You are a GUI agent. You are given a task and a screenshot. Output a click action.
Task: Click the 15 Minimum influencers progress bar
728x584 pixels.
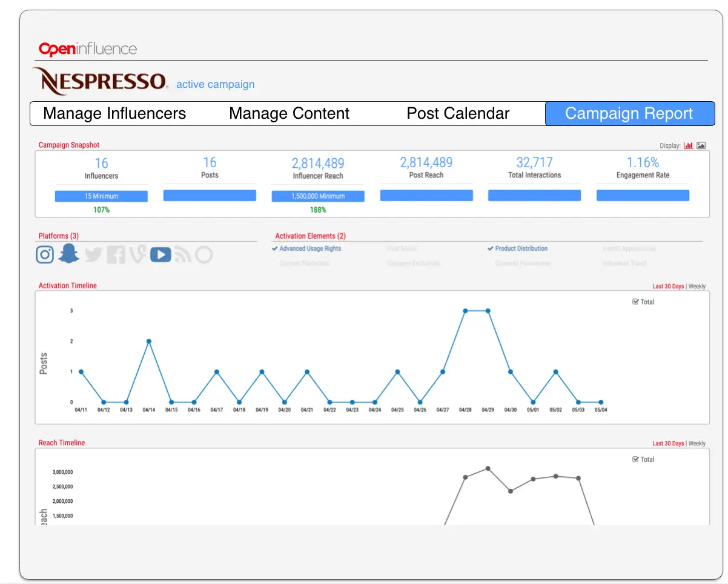101,196
